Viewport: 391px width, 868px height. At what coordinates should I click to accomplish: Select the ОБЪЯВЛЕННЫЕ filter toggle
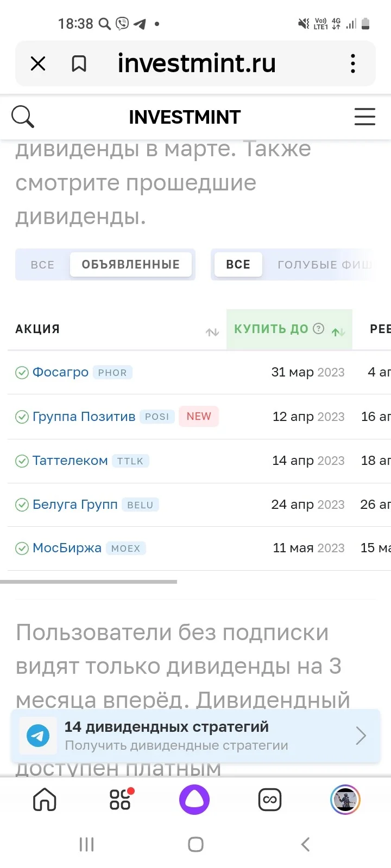pos(131,265)
